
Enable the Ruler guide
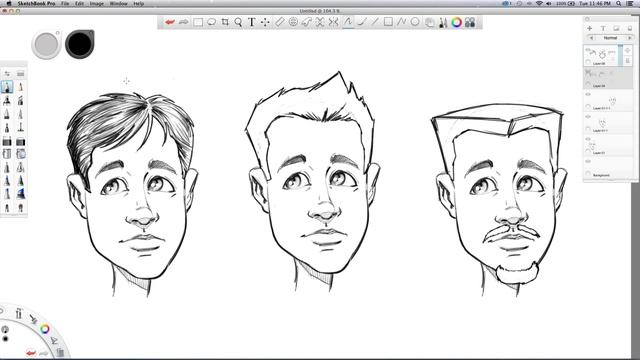coord(279,22)
